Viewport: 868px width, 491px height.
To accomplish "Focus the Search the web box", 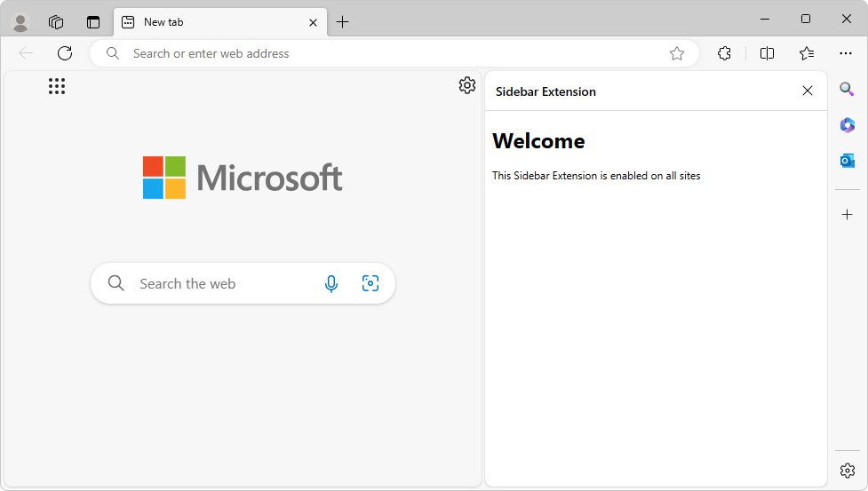I will (x=243, y=283).
